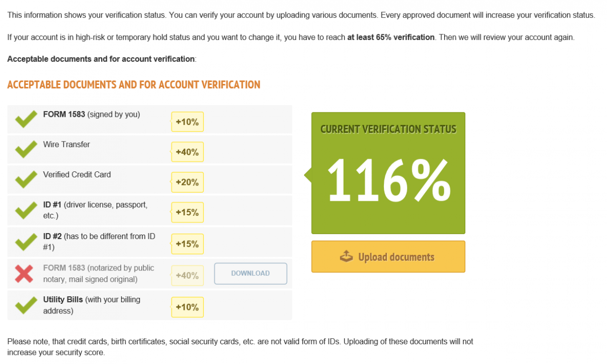607x364 pixels.
Task: Click the +15% badge next to ID #2
Action: coord(187,244)
